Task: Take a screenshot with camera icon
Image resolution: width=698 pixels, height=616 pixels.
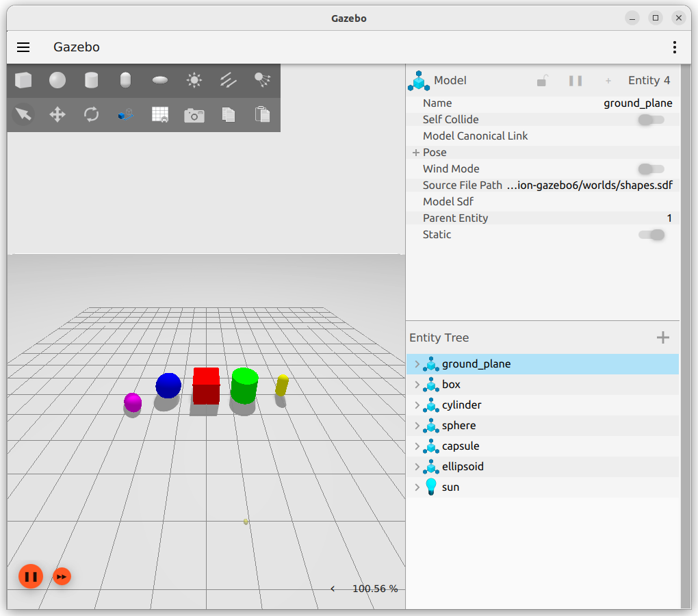Action: 194,115
